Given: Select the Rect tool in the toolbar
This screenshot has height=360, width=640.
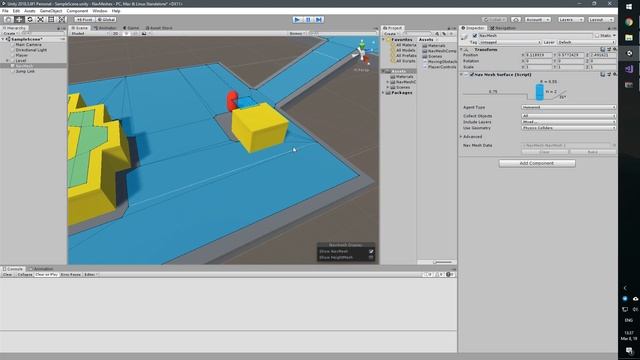Looking at the screenshot, I should 51,20.
